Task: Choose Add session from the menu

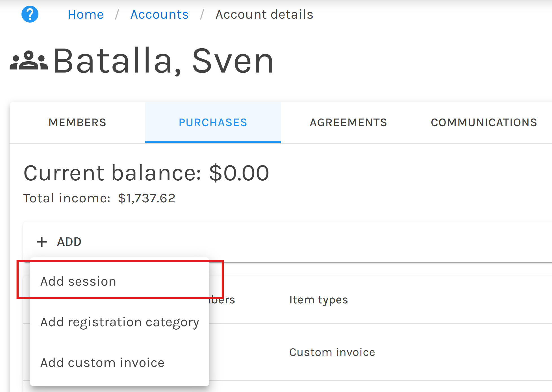Action: 78,281
